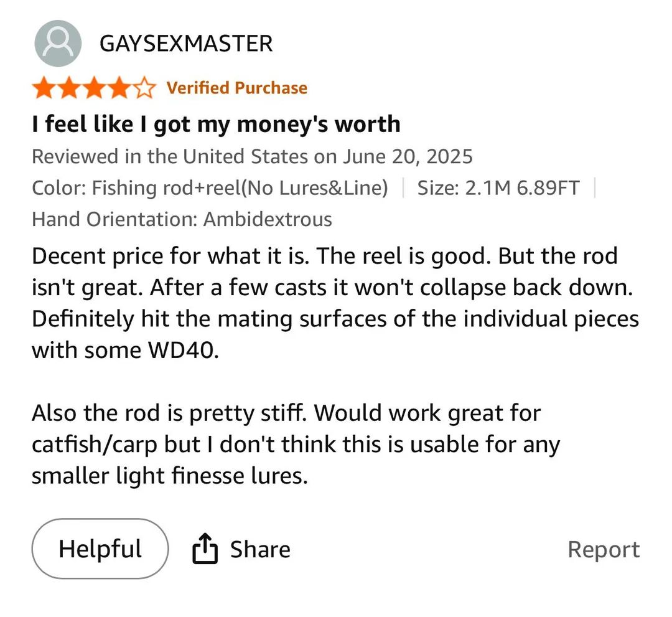
Task: Click the first filled orange star
Action: [44, 88]
